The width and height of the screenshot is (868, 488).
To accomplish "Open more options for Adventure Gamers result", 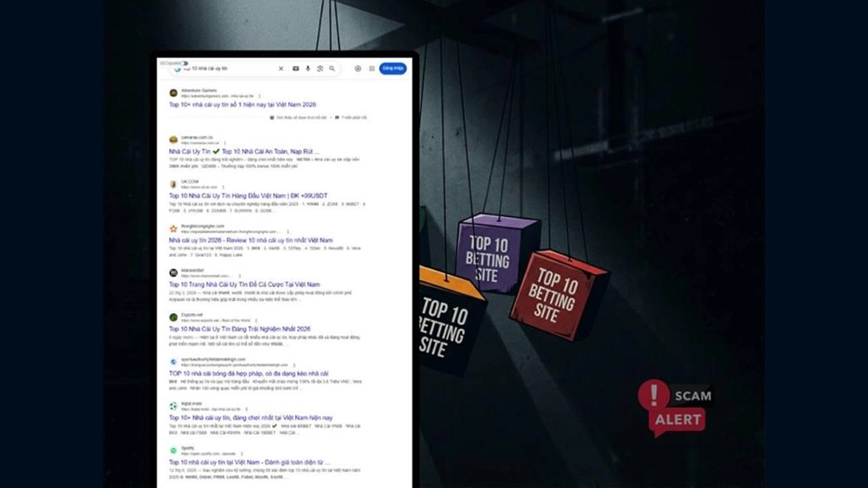I will tap(260, 95).
